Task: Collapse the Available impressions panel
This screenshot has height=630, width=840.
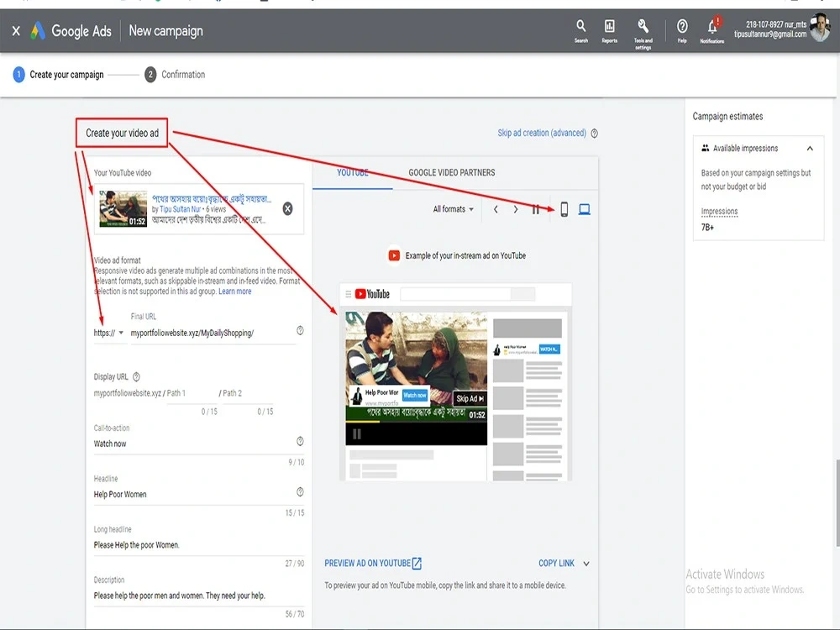Action: click(810, 149)
